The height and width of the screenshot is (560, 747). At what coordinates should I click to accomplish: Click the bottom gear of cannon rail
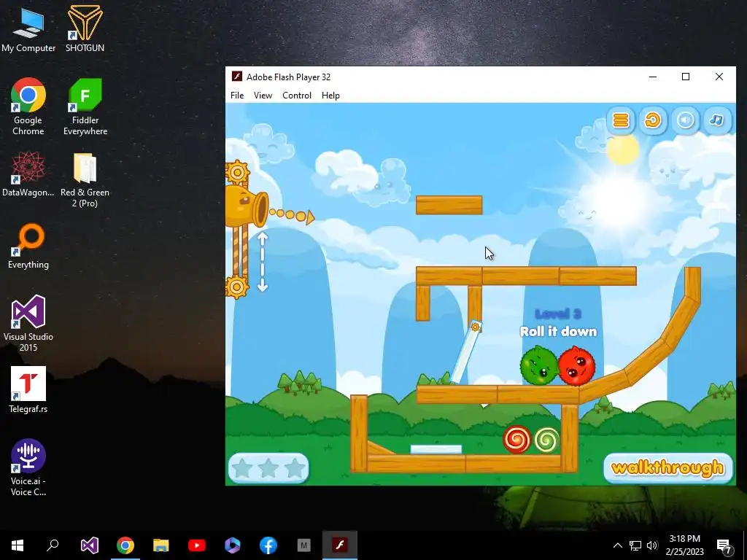(237, 287)
